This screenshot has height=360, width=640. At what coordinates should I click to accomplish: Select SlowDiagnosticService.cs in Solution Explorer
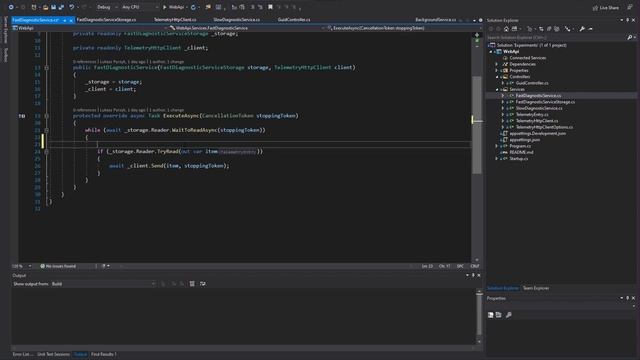pos(539,108)
